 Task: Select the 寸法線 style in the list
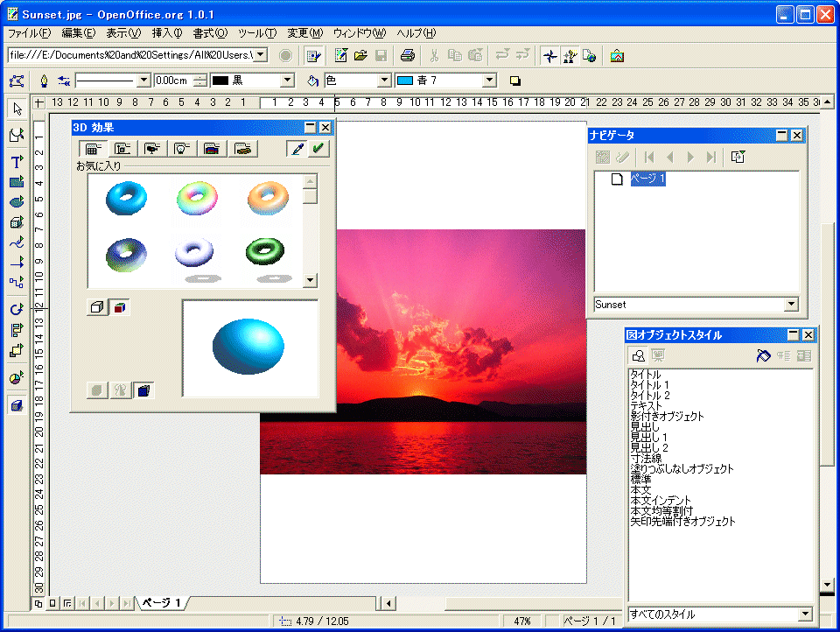(646, 459)
